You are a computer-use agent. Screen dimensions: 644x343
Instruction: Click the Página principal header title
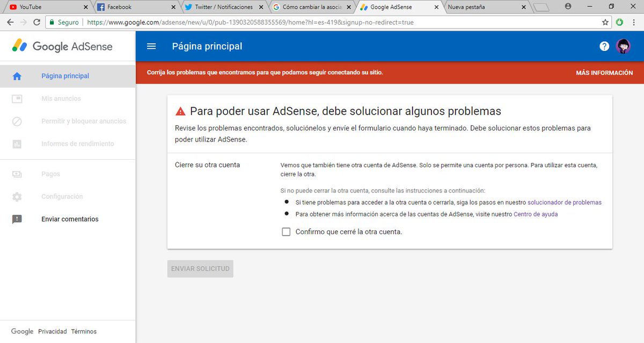click(x=207, y=46)
